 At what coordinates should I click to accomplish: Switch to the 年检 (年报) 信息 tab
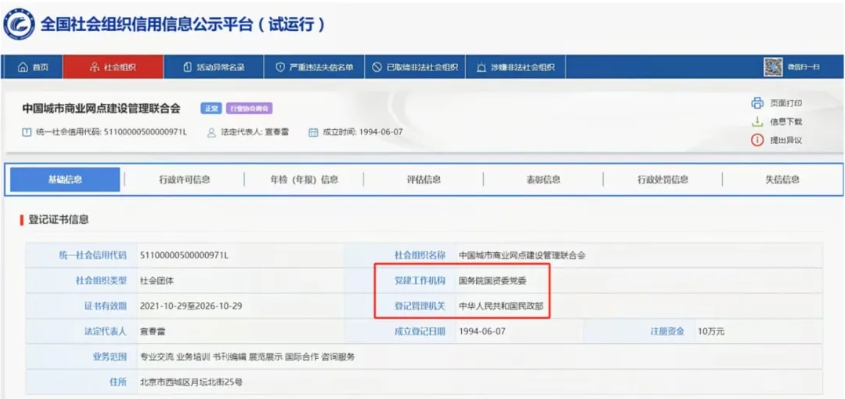(304, 180)
